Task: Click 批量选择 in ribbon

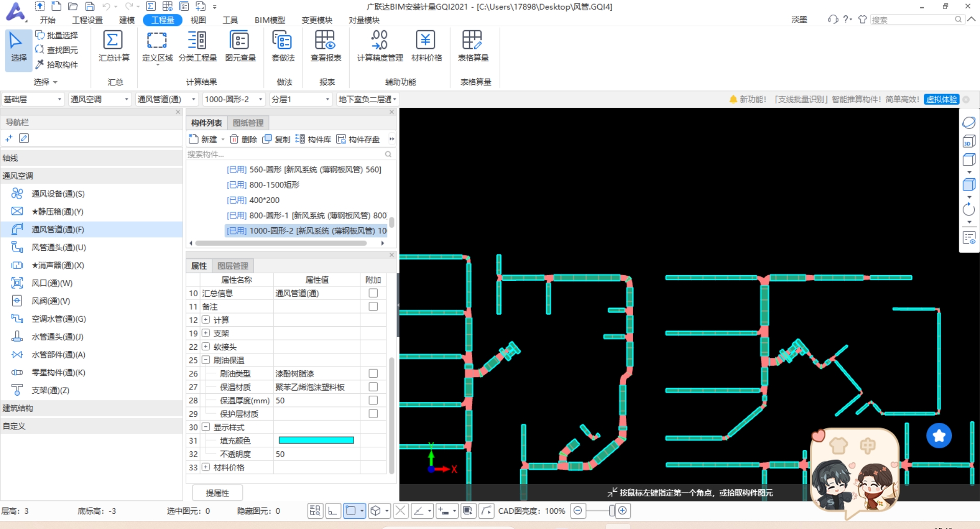Action: (x=57, y=35)
